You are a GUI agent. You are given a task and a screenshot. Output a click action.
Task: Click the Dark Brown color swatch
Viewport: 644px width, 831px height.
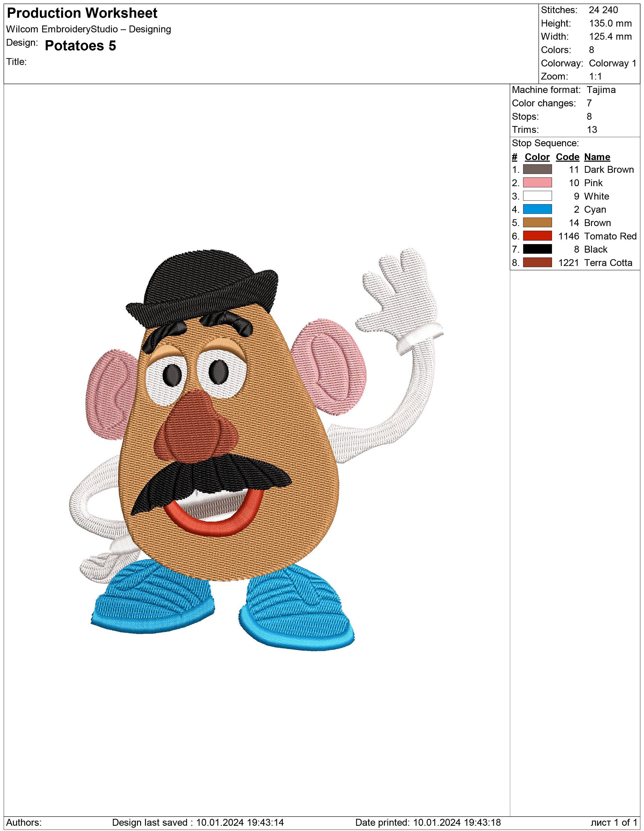tap(537, 169)
